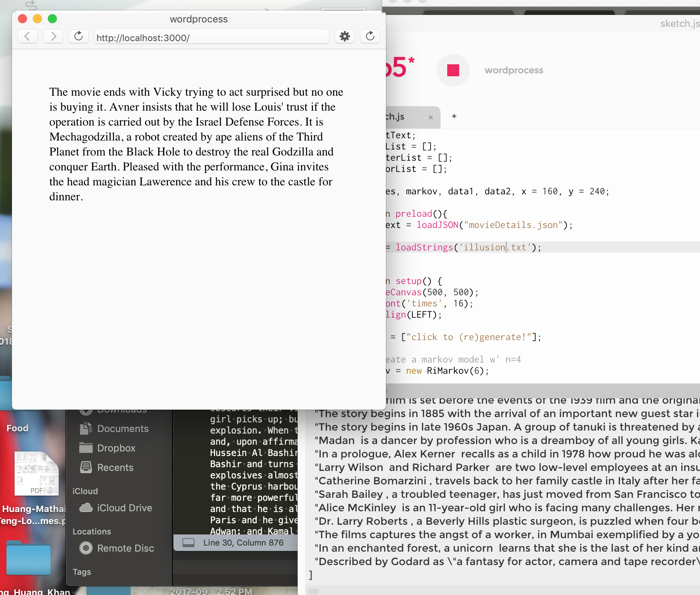Click the console line starting "Dr. Larry Roberts"
Viewport: 700px width, 595px height.
507,521
